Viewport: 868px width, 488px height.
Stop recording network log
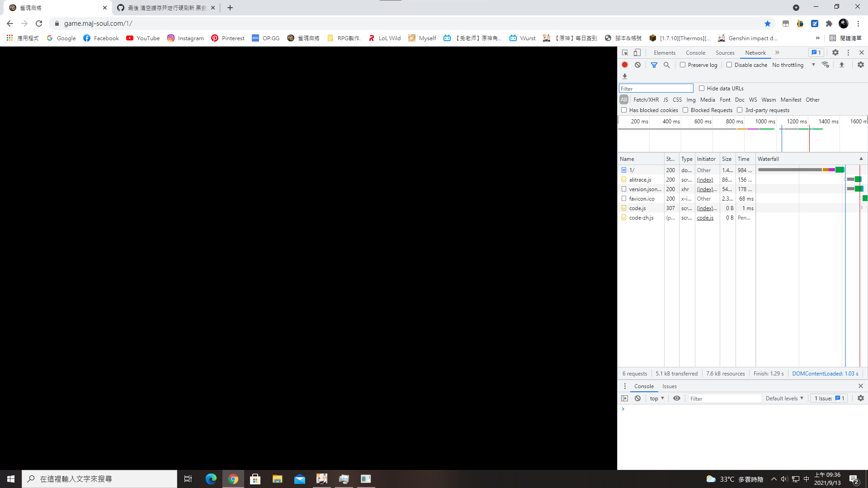[624, 65]
